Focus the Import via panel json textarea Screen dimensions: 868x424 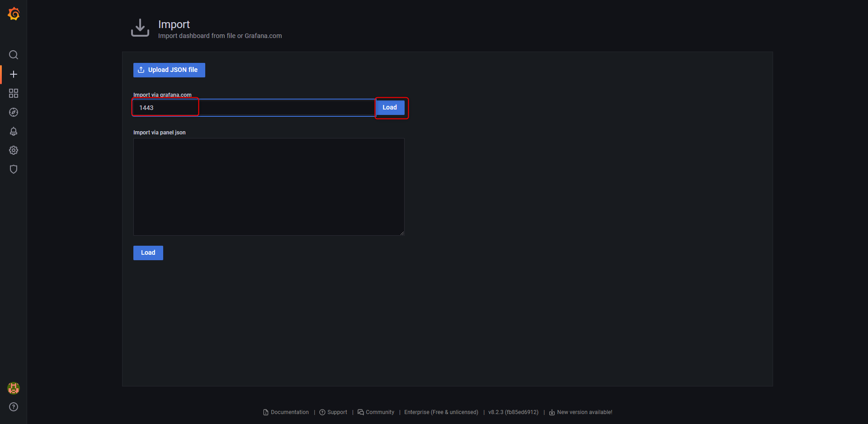[x=269, y=187]
